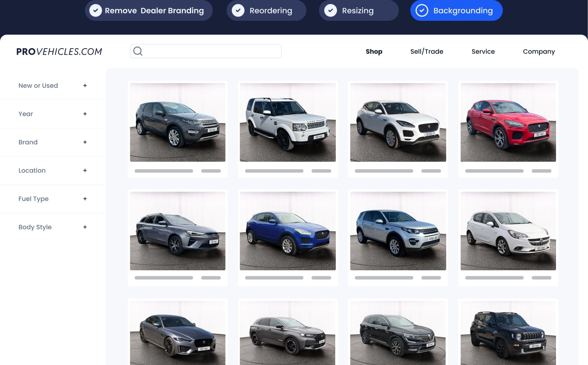This screenshot has width=588, height=365.
Task: Expand the Fuel Type filter plus icon
Action: pyautogui.click(x=85, y=199)
